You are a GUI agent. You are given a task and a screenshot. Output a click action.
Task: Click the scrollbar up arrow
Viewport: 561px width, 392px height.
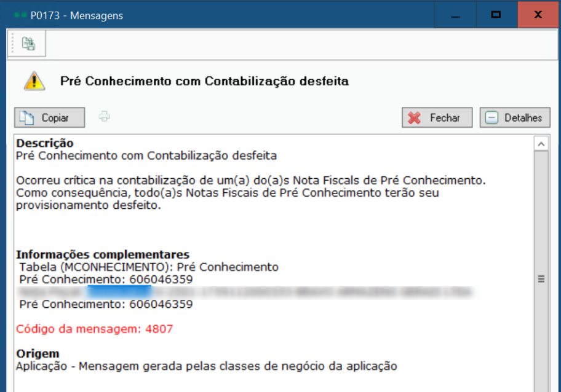541,144
